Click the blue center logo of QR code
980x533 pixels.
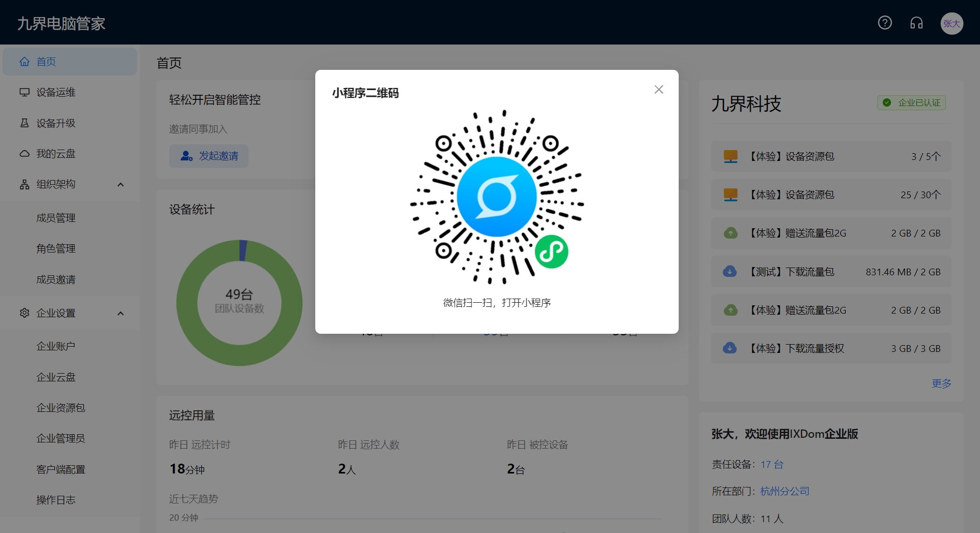click(497, 197)
